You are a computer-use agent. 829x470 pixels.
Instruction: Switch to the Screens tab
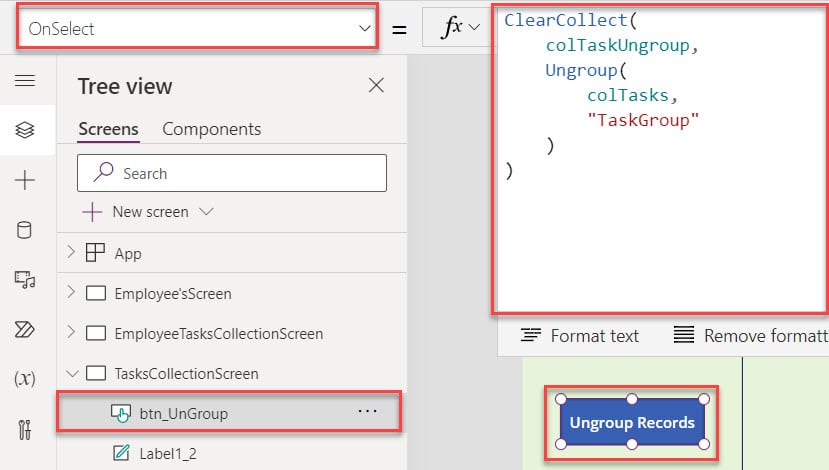click(108, 129)
